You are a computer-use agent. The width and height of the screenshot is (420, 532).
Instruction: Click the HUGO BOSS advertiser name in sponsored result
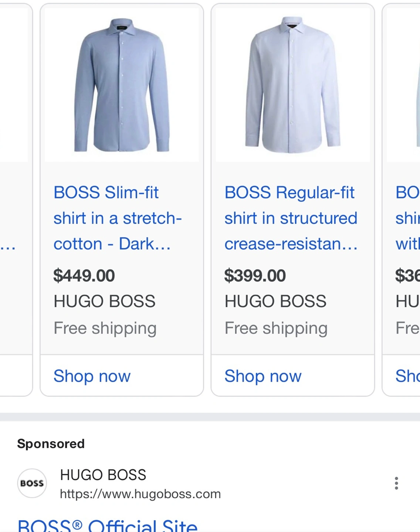103,475
